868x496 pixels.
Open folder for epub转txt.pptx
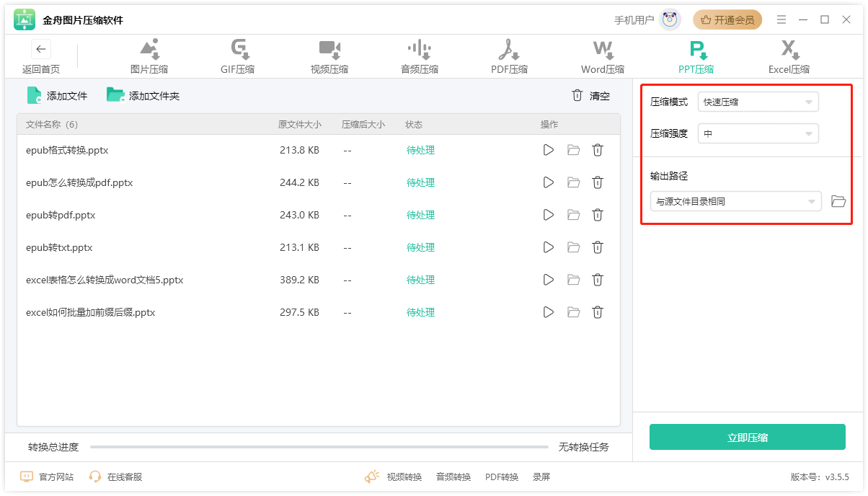[573, 247]
